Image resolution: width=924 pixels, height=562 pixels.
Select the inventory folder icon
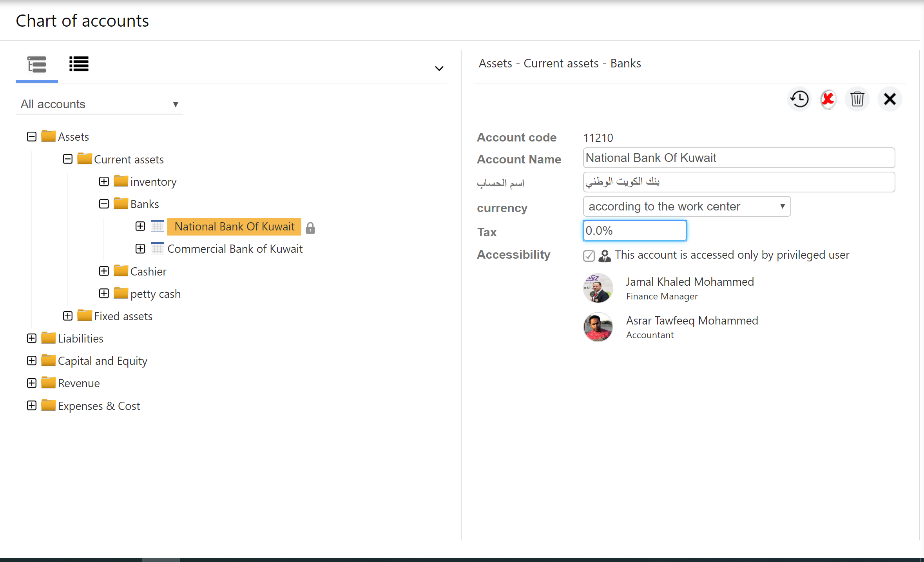(121, 181)
